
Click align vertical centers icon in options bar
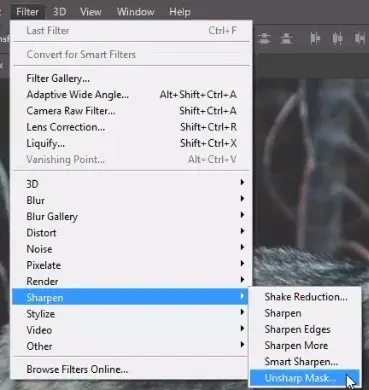(264, 38)
